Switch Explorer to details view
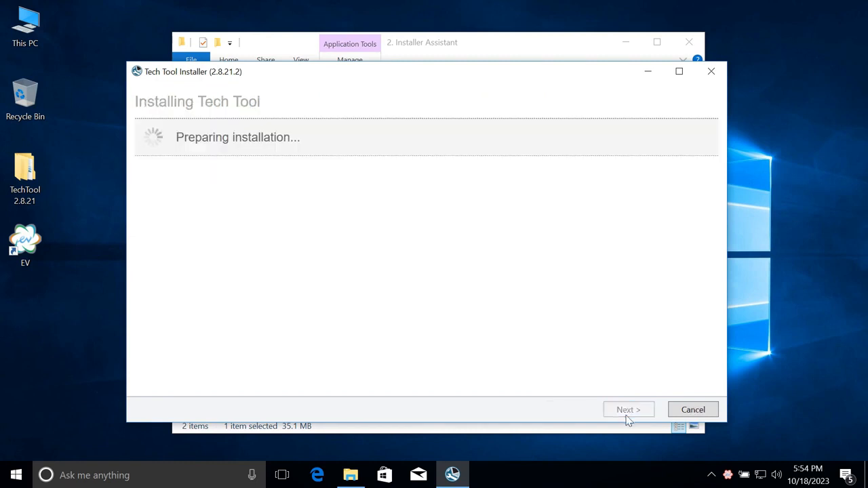The image size is (868, 488). tap(679, 426)
